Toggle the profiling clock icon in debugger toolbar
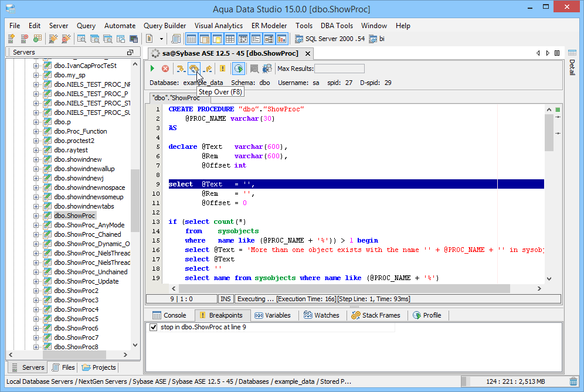The height and width of the screenshot is (392, 584). tap(239, 69)
